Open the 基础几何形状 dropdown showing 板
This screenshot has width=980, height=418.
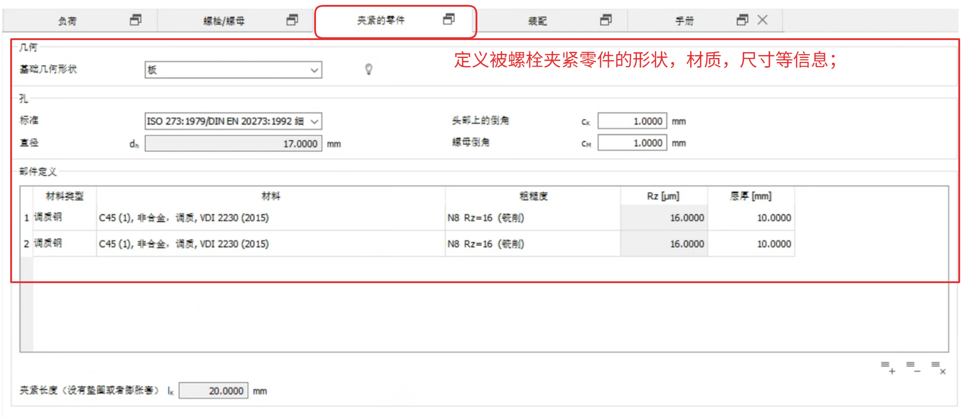(x=233, y=70)
